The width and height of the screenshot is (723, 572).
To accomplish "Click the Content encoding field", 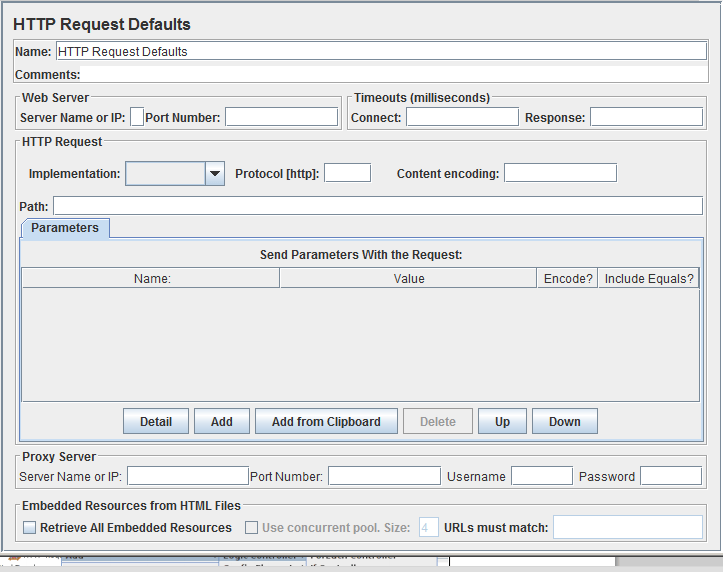I will tap(560, 173).
